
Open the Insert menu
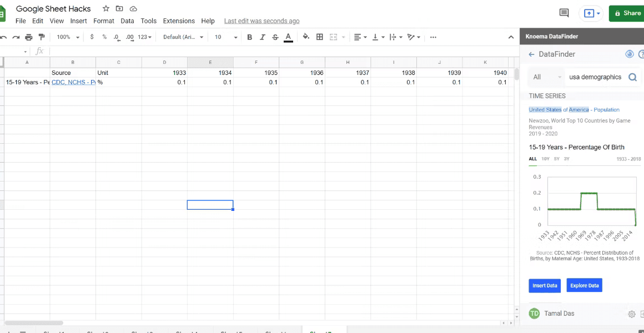(78, 21)
